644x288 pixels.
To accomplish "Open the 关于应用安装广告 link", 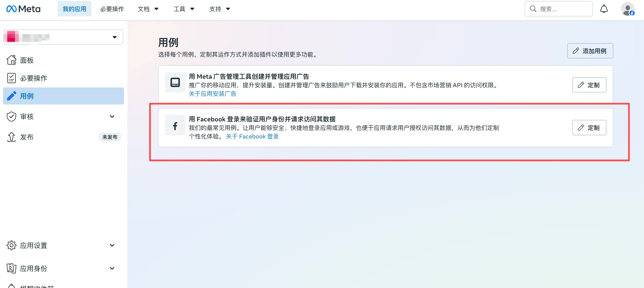I will point(212,94).
